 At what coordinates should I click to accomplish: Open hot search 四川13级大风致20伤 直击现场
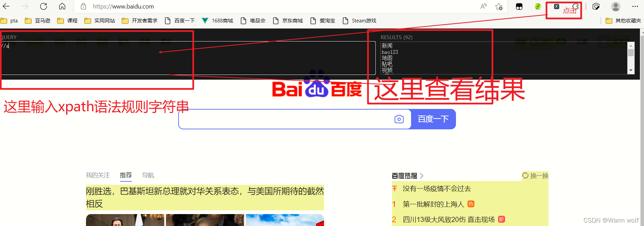tap(448, 220)
